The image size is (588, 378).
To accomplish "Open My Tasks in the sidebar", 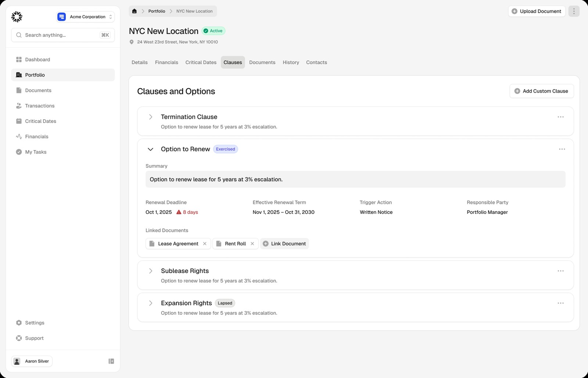I will [x=63, y=152].
